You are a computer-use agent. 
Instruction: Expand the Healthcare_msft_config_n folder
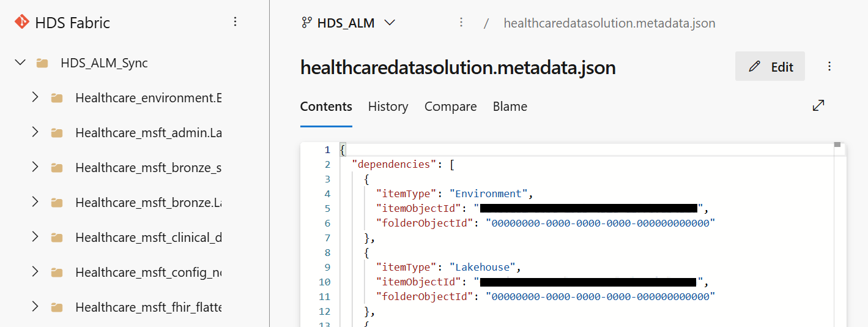35,271
